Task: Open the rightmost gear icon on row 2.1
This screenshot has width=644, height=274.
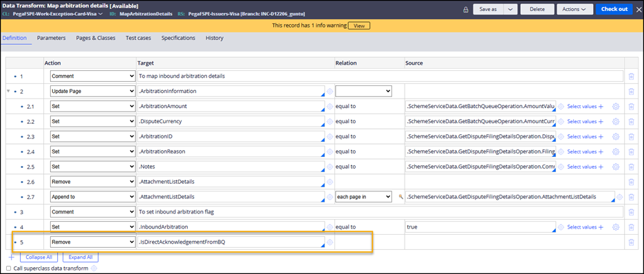Action: [616, 107]
